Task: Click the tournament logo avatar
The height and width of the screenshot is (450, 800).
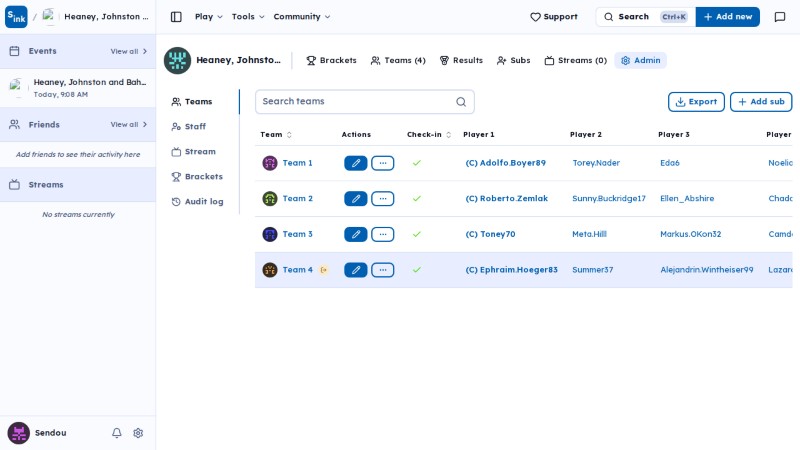Action: click(x=177, y=60)
